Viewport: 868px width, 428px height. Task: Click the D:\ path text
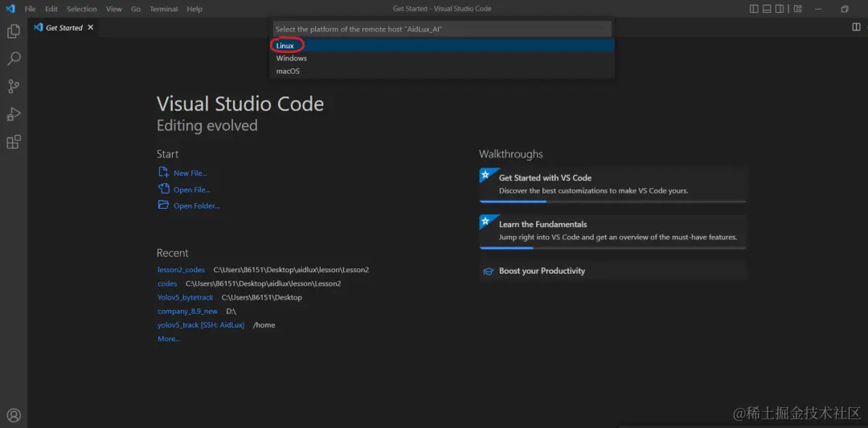231,312
